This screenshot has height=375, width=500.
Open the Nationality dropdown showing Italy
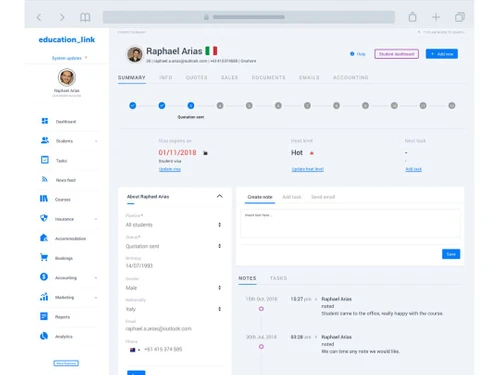(173, 309)
